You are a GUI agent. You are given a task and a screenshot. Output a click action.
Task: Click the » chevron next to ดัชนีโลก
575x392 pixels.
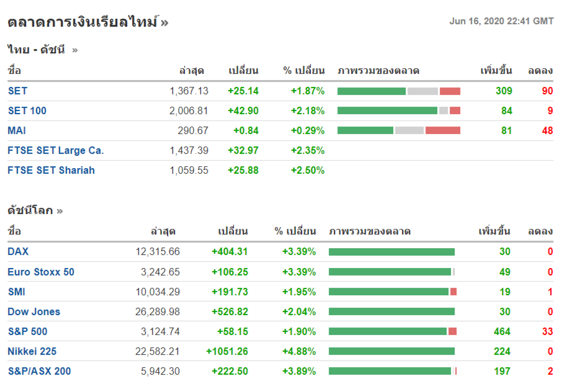(60, 211)
